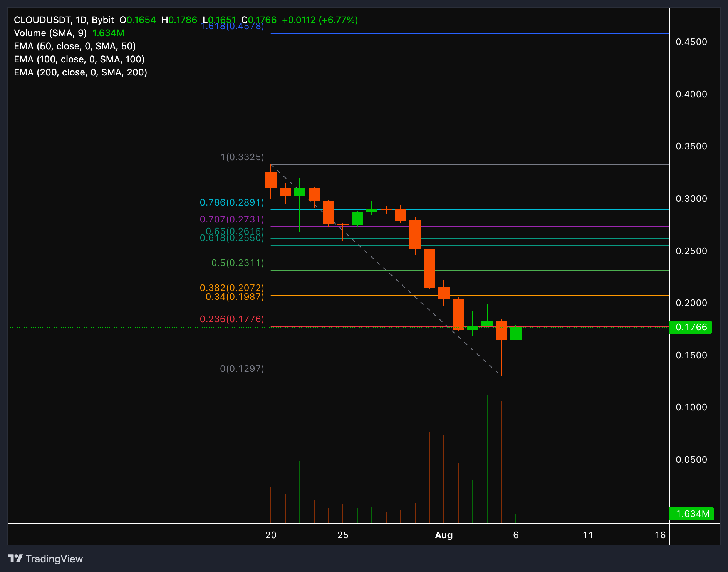Select the EMA 200 indicator legend
728x572 pixels.
pyautogui.click(x=81, y=72)
